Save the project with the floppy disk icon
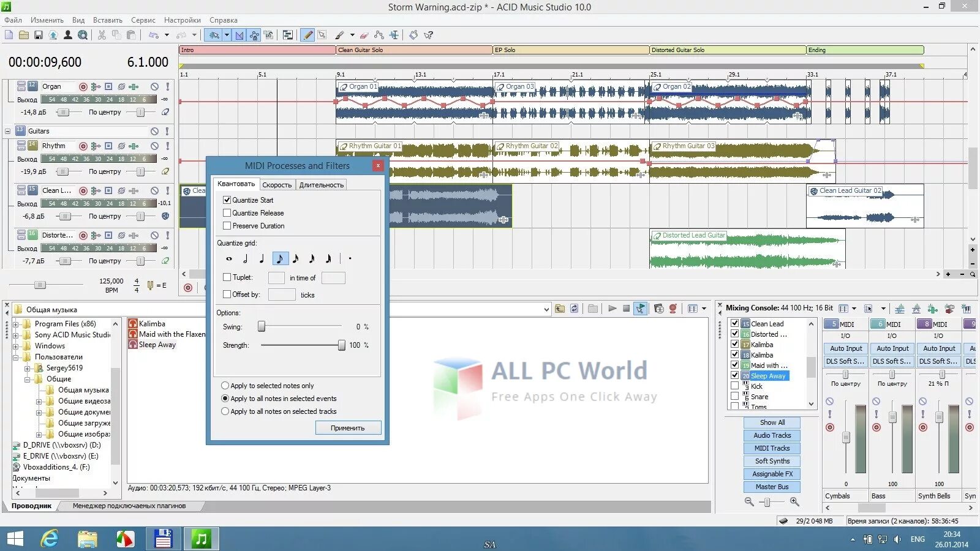 38,35
